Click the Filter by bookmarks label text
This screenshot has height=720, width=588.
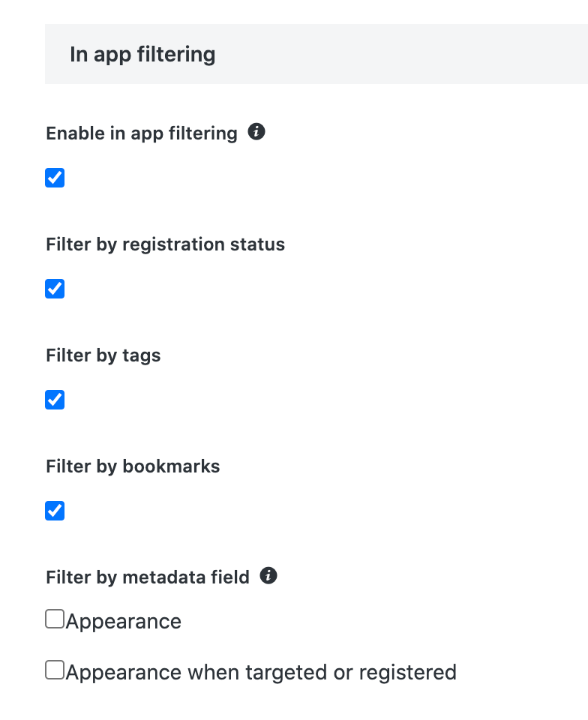[133, 466]
